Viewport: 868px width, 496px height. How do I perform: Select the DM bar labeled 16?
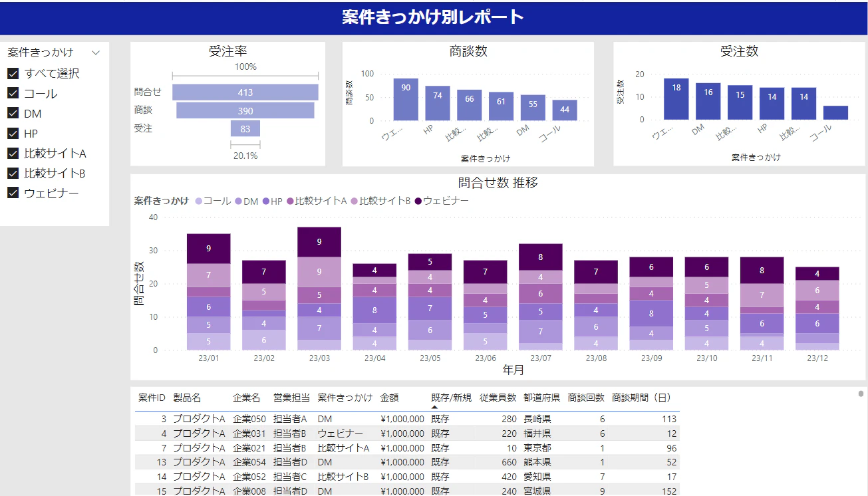(x=708, y=101)
